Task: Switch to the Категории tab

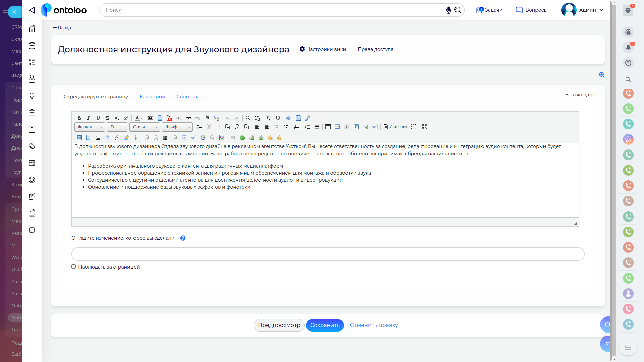Action: (x=152, y=97)
